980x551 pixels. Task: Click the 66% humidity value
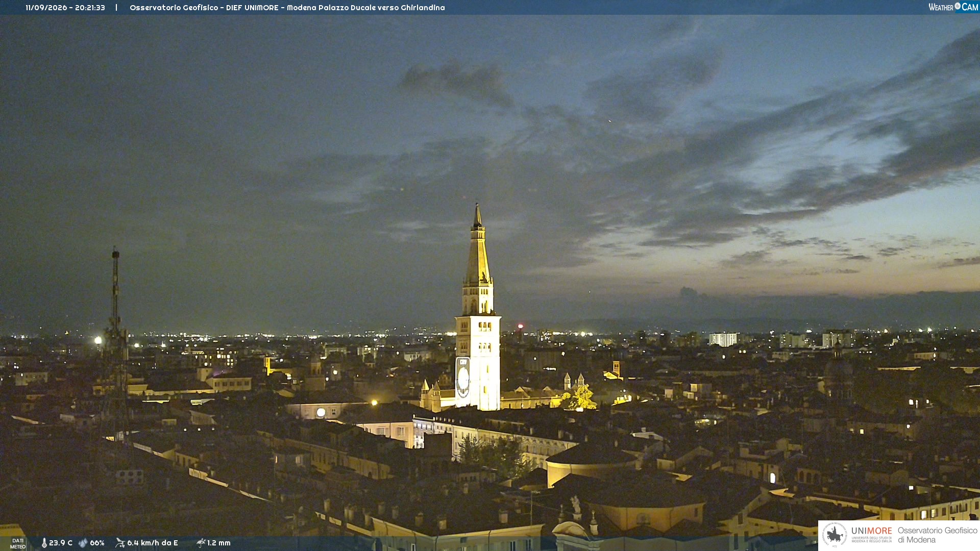click(x=97, y=543)
